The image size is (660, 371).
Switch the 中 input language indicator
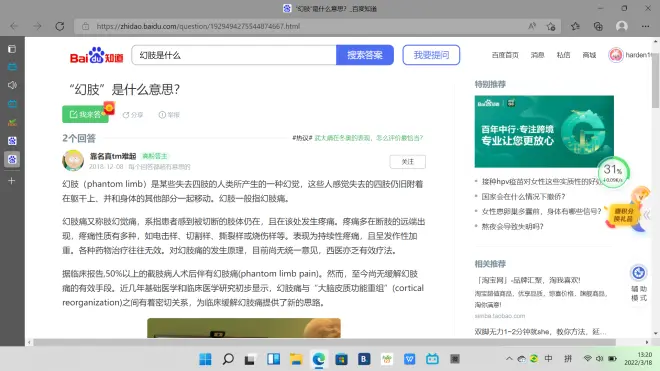(x=548, y=359)
